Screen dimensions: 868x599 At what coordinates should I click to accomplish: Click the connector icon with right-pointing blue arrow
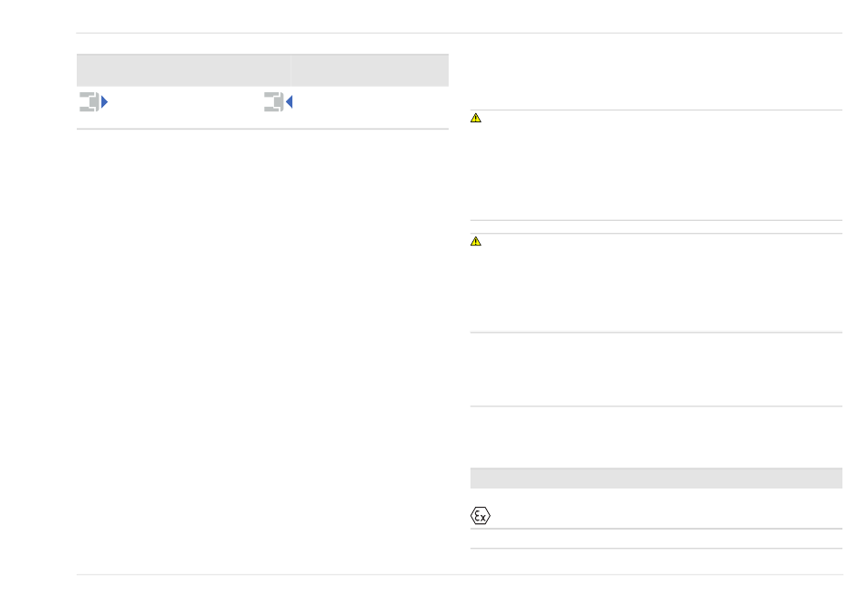coord(93,101)
